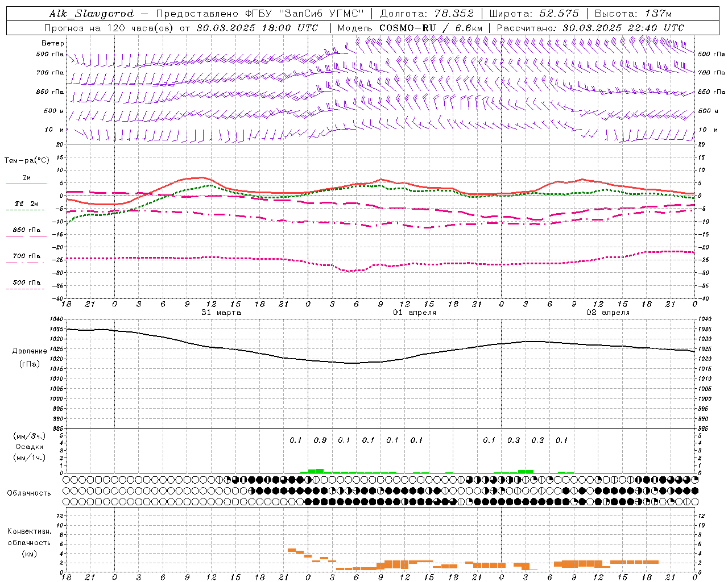
Task: Click the Рассчитано: 30.03.2025 22:40 UTC text
Action: [x=590, y=28]
